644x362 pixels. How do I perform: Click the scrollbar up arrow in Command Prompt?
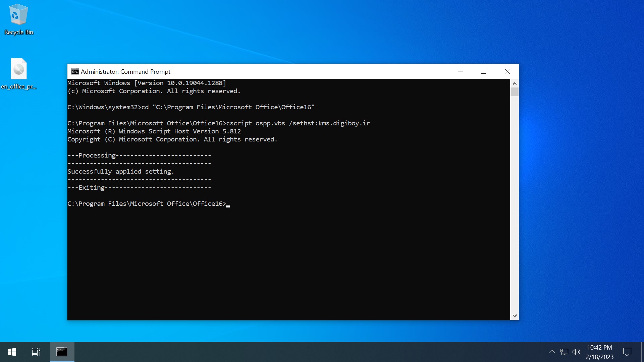tap(515, 83)
